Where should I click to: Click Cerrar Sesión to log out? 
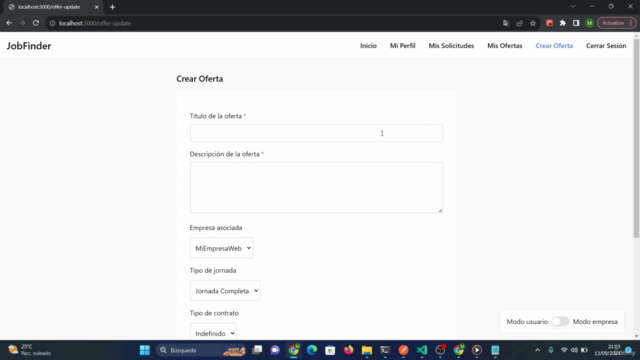pyautogui.click(x=606, y=46)
